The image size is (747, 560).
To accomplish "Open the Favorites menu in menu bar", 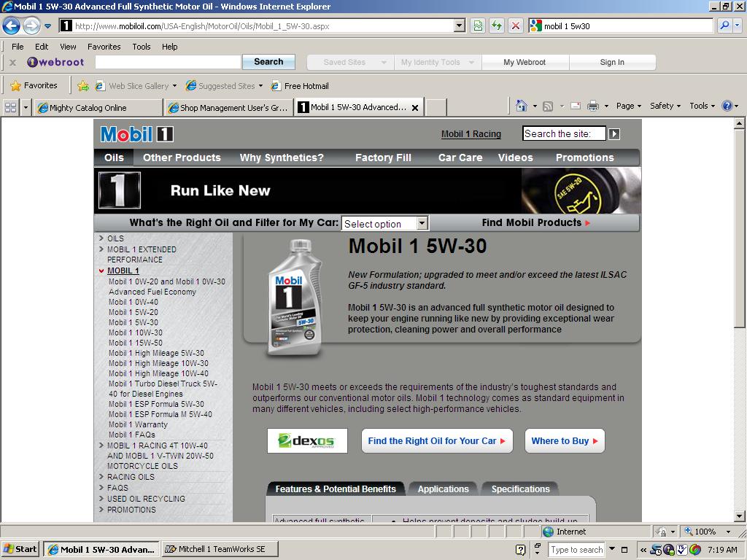I will point(104,47).
